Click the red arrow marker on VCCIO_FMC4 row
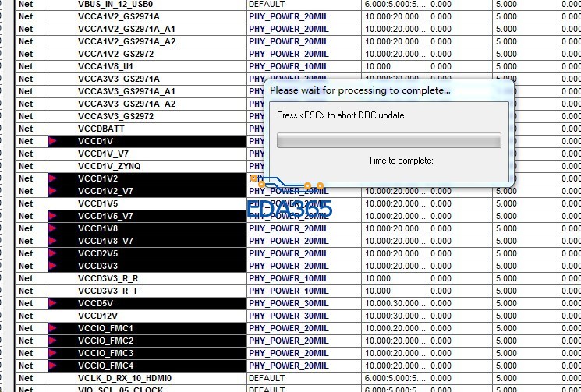Screen dimensions: 581x392 point(52,366)
